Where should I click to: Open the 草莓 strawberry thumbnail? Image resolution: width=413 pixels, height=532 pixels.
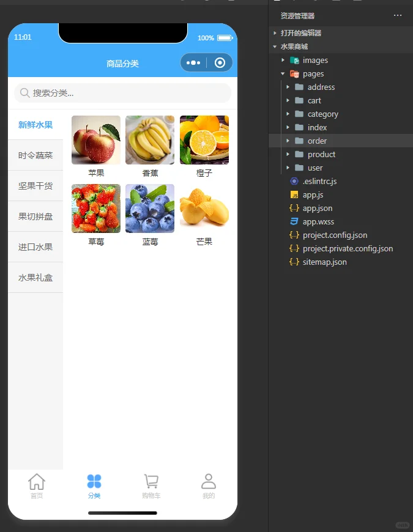(x=96, y=209)
